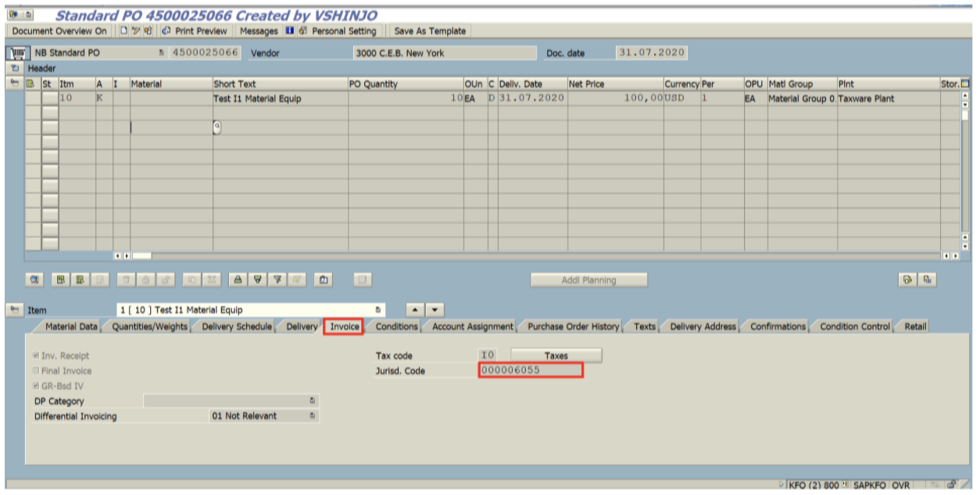Click the Print Preview button
Screen dimensions: 980x495
[x=194, y=31]
